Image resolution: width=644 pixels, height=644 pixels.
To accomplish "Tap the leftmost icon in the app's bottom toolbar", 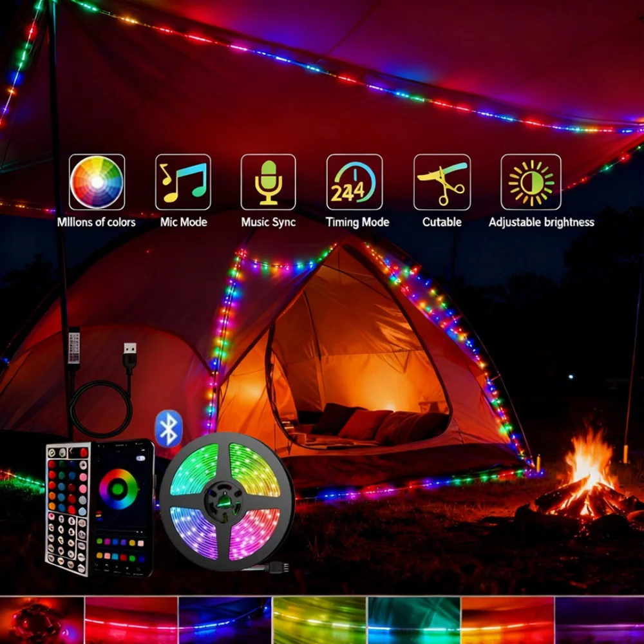I will [x=95, y=565].
